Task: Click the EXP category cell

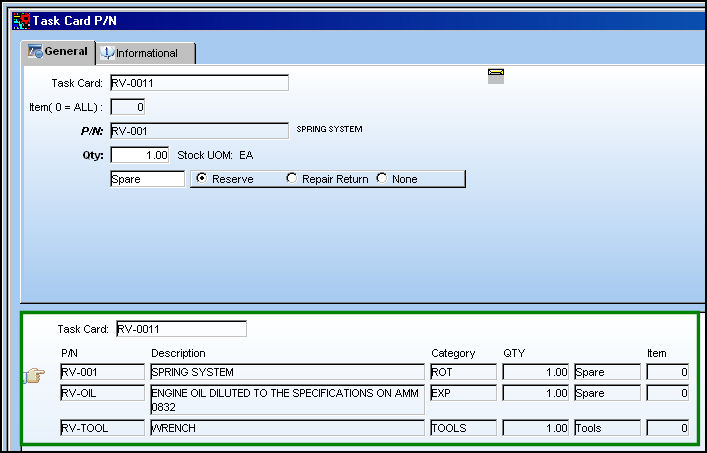Action: (464, 393)
